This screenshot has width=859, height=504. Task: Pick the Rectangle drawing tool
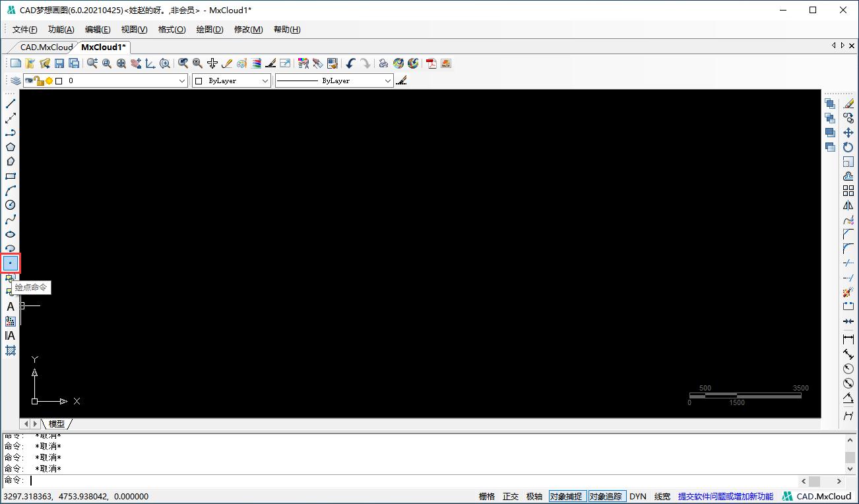(x=11, y=176)
